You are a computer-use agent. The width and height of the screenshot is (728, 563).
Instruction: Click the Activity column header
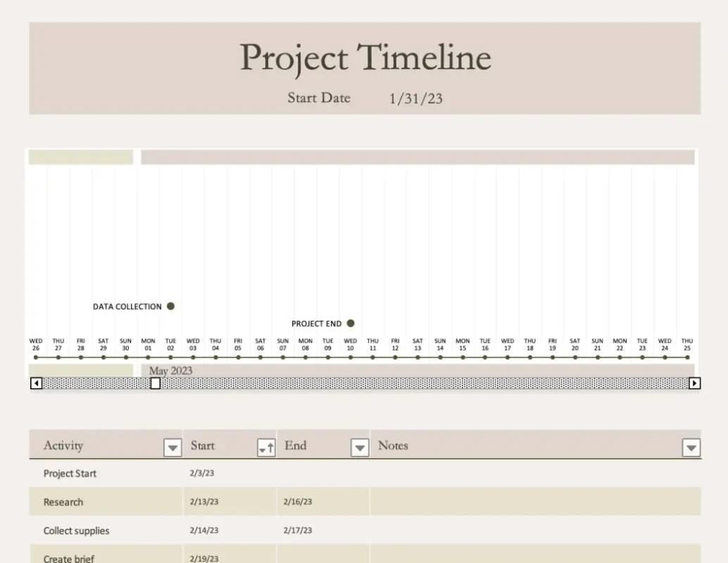106,445
